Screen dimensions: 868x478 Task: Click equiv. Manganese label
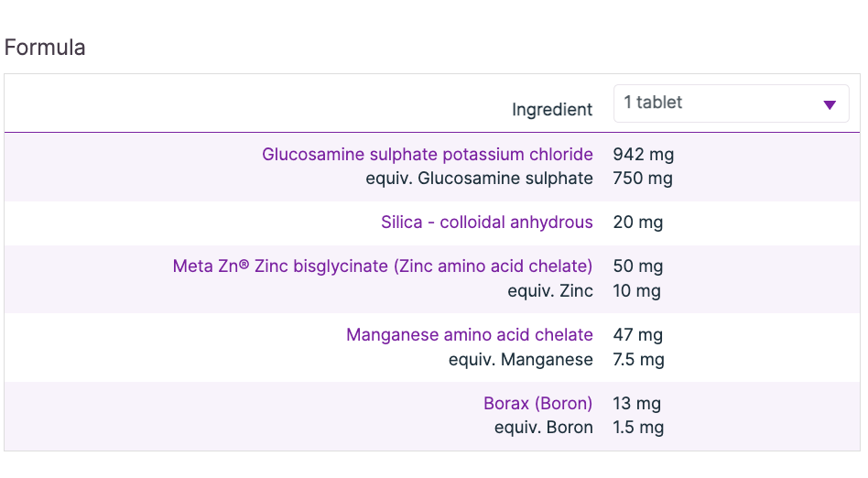pyautogui.click(x=520, y=360)
